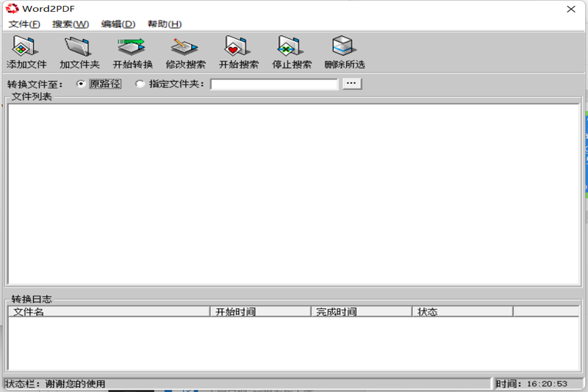
Task: Click inside the 转换日志 log list area
Action: [294, 343]
